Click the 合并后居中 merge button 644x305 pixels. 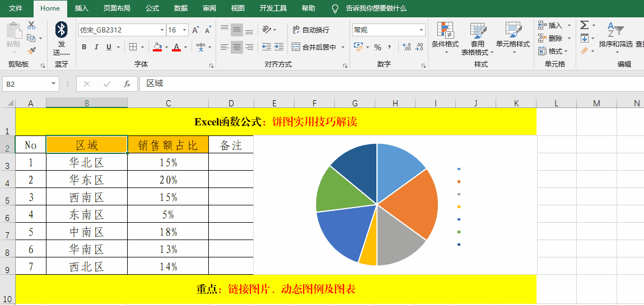314,47
